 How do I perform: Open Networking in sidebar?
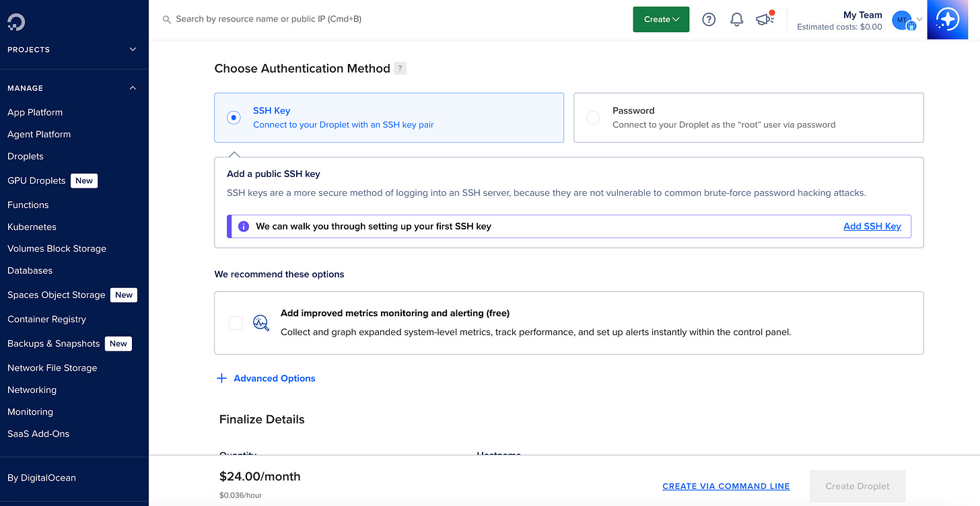click(x=32, y=390)
